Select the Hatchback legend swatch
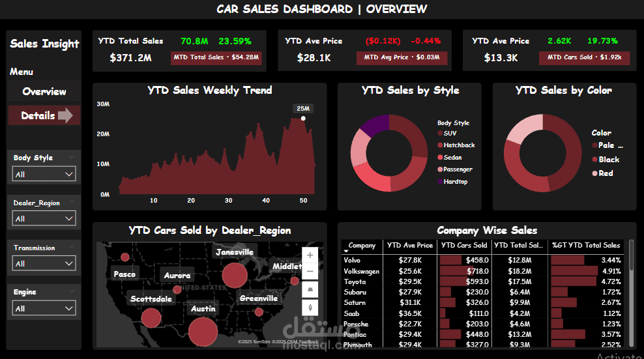This screenshot has height=359, width=644. 440,145
